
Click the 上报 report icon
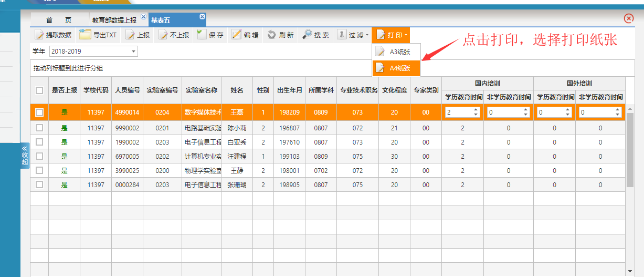tap(131, 35)
